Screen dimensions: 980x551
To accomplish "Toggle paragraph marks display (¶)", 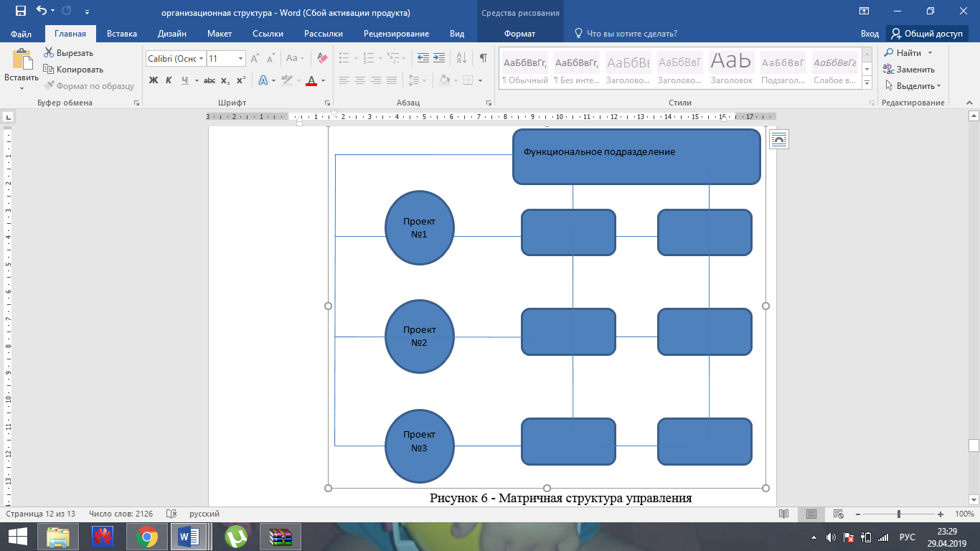I will [483, 58].
